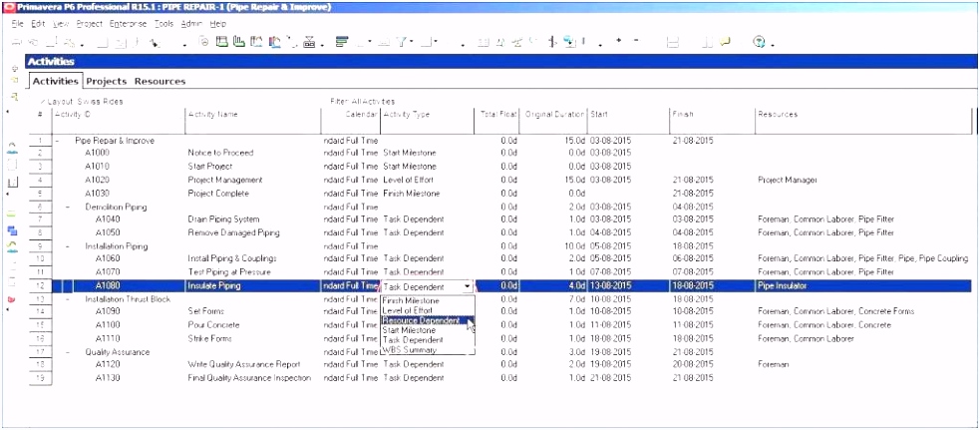The width and height of the screenshot is (980, 430).
Task: Select the Notice to Proceed activity name
Action: pyautogui.click(x=220, y=154)
